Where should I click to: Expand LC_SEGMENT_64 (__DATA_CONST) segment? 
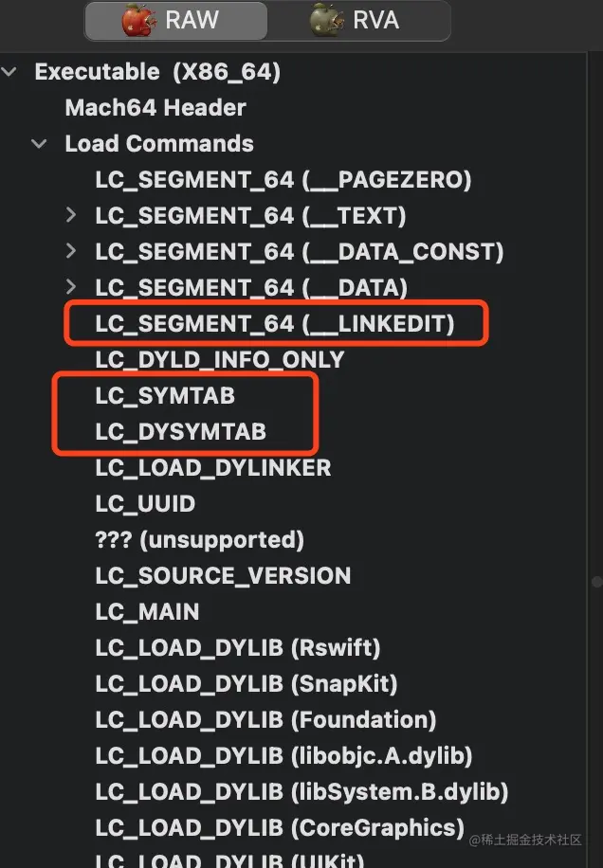pos(71,252)
